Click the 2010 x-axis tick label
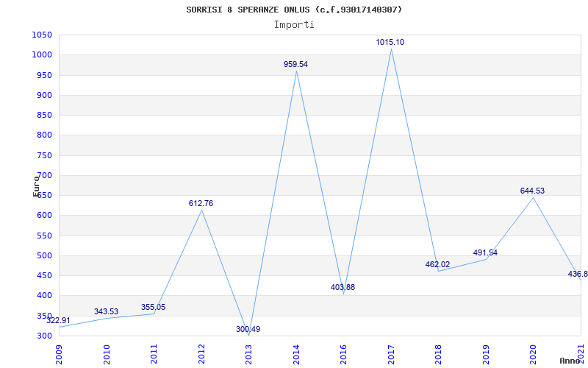Screen dimensions: 588x368 coord(107,354)
